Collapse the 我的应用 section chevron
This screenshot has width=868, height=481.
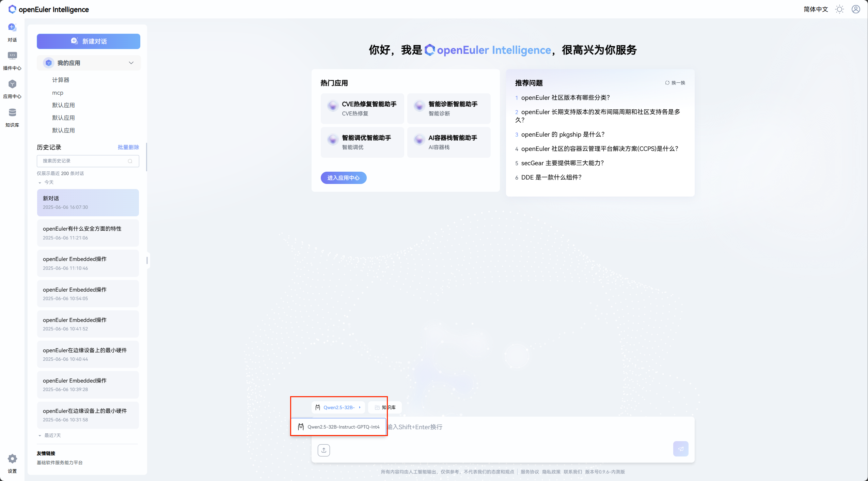click(x=131, y=63)
